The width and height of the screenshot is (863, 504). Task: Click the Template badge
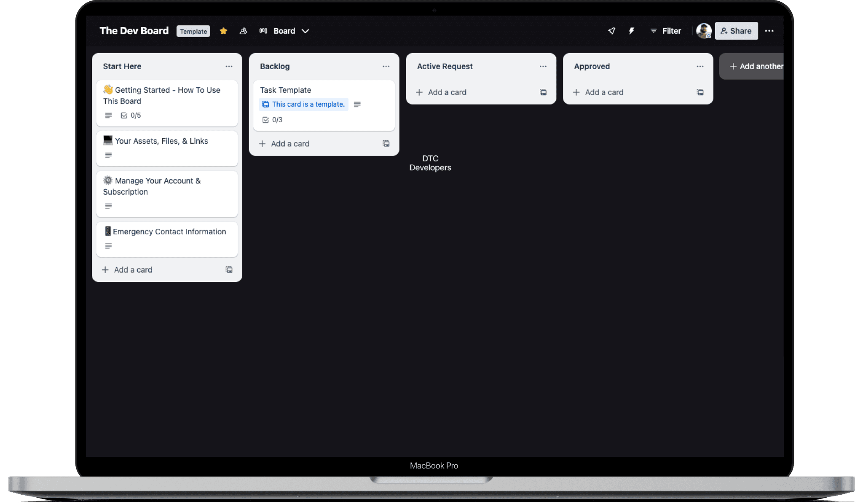pyautogui.click(x=193, y=31)
